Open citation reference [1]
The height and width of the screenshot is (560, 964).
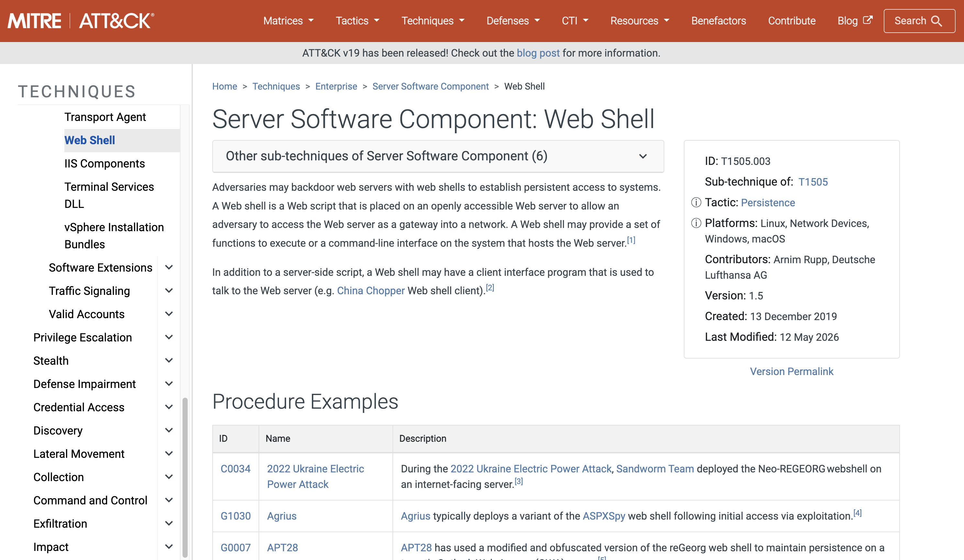[631, 240]
